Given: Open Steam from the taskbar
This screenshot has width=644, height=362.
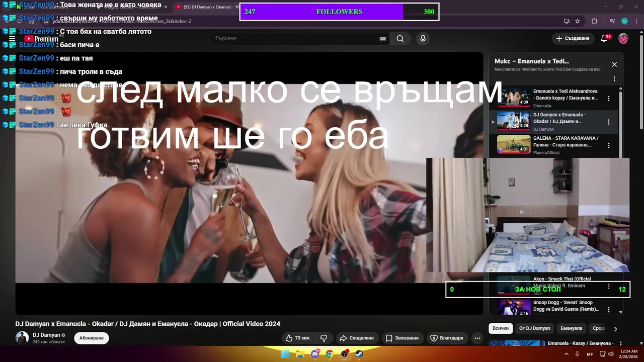Looking at the screenshot, I should click(x=359, y=354).
